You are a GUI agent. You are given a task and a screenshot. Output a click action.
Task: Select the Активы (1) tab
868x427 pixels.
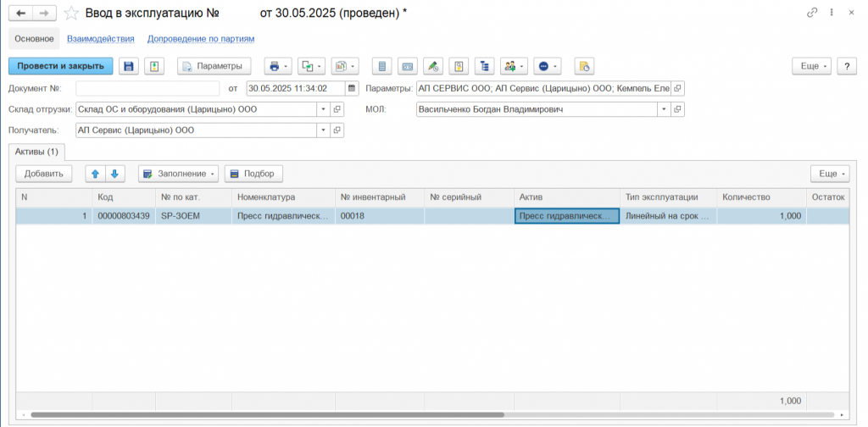tap(36, 152)
